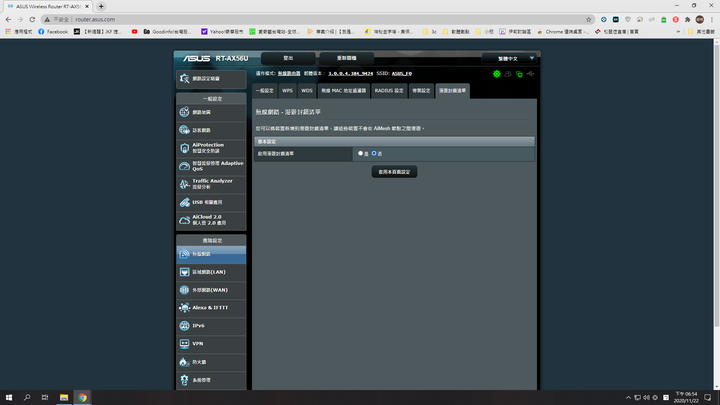Open the Goodinfo bookmark
The height and width of the screenshot is (405, 720).
tap(167, 32)
